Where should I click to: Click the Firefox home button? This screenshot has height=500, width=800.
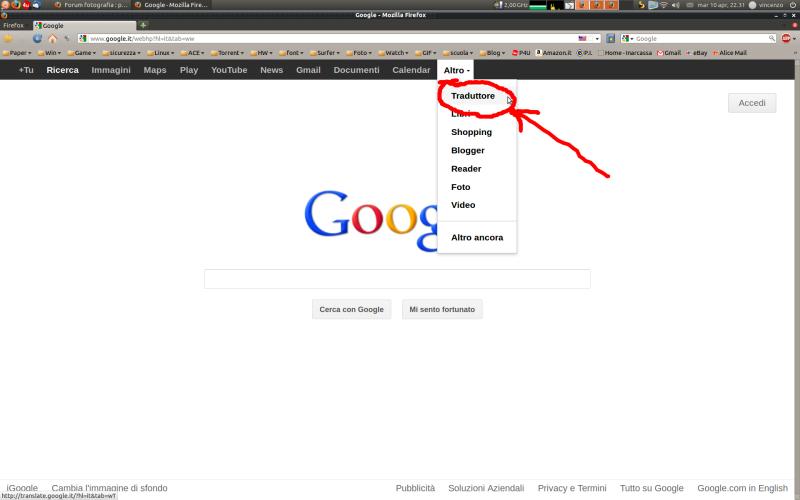52,38
